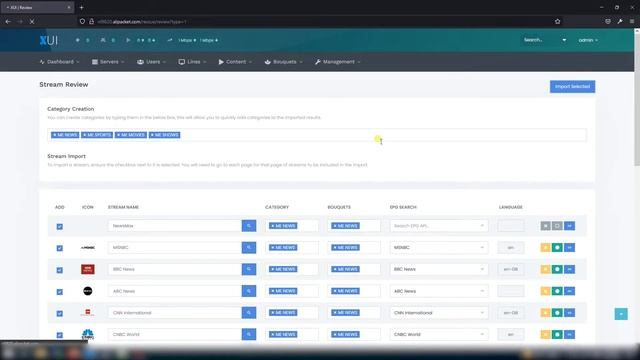Image resolution: width=640 pixels, height=360 pixels.
Task: Click the teal scroll-to-top floating button
Action: click(x=621, y=314)
